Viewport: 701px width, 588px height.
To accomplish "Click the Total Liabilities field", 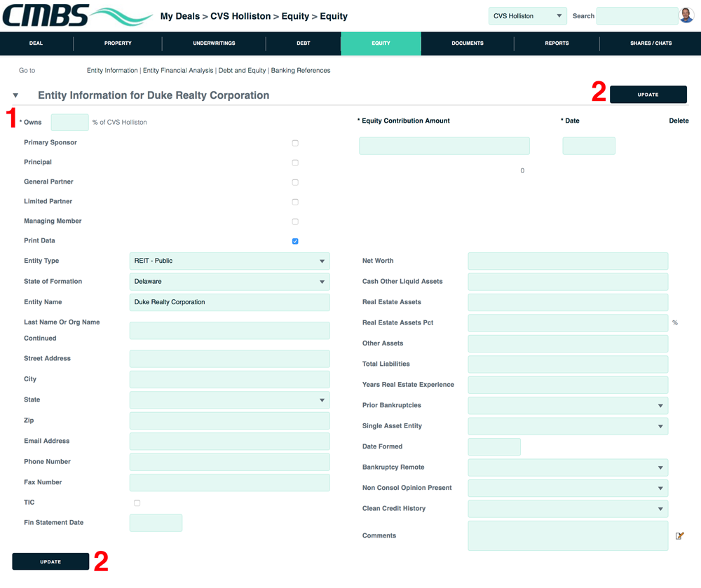I will coord(568,364).
